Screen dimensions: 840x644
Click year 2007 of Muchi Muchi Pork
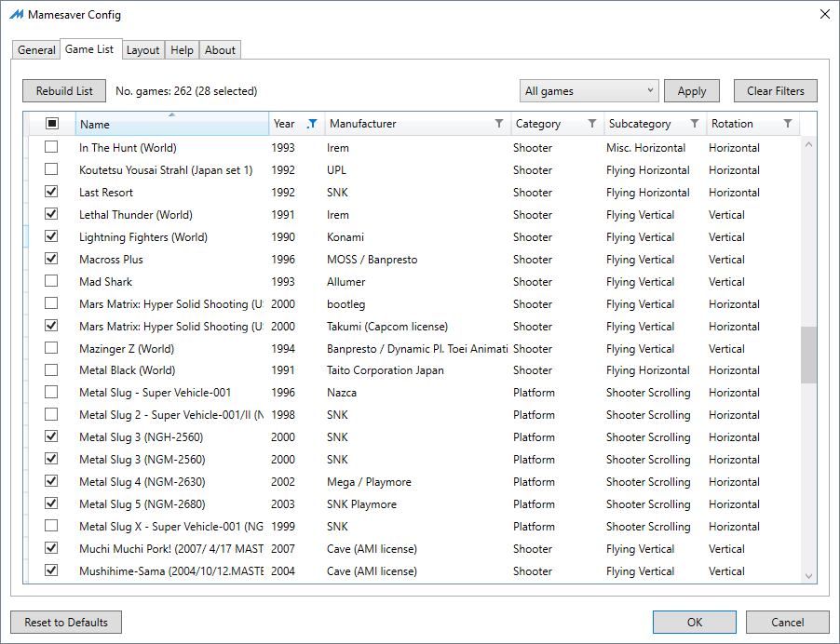click(x=283, y=549)
